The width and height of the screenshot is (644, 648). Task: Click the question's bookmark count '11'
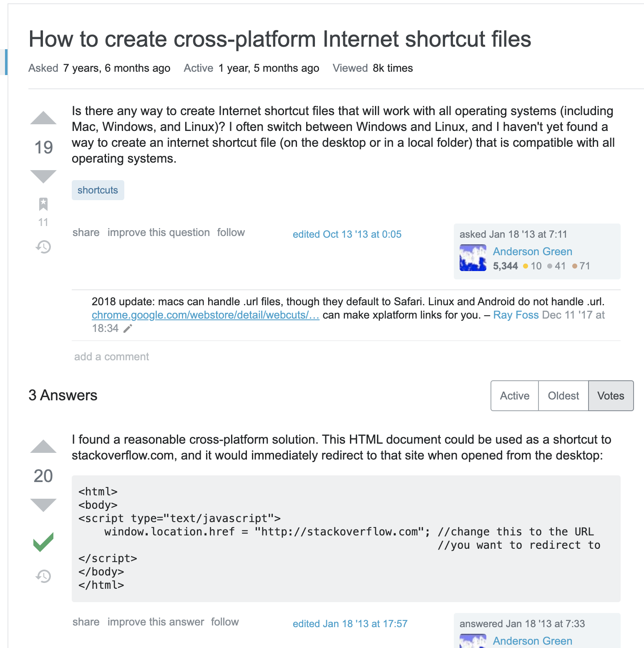coord(43,222)
